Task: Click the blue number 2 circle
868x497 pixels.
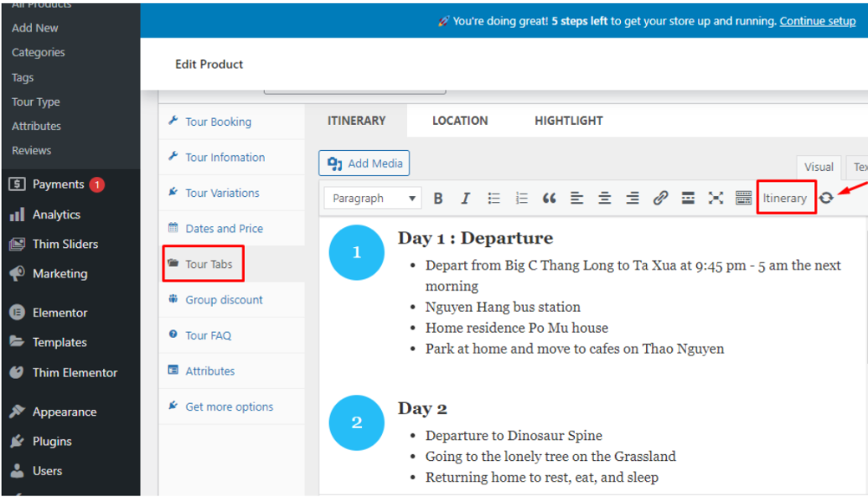Action: [x=357, y=423]
